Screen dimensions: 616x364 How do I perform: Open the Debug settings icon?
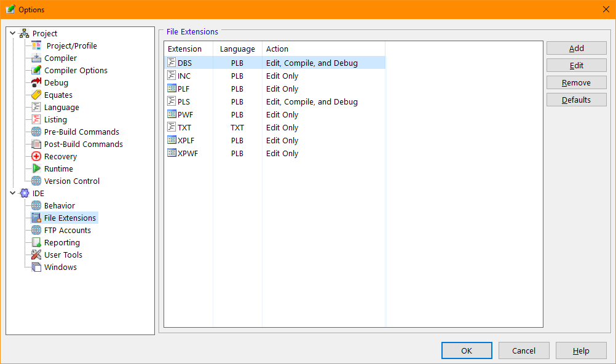coord(35,82)
